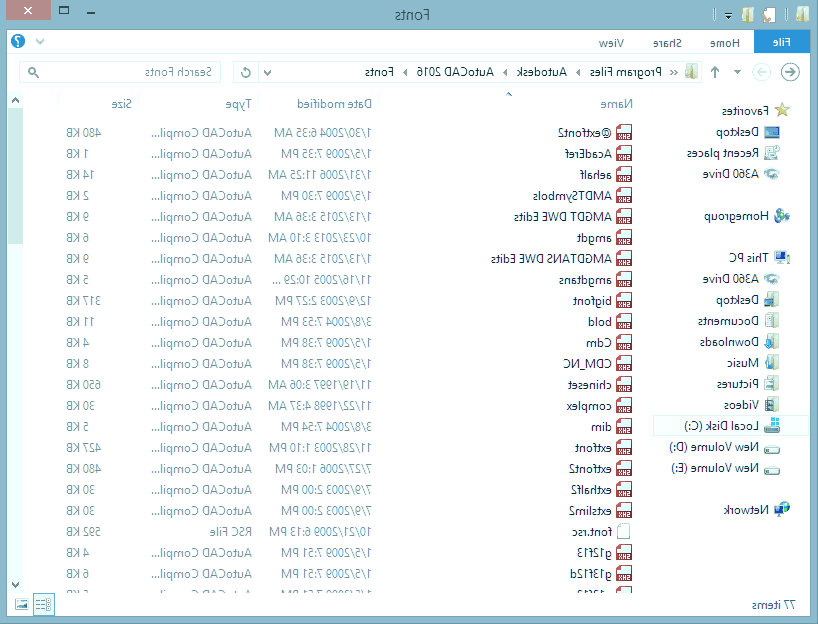Select A360 Drive under Favorites

[x=731, y=174]
